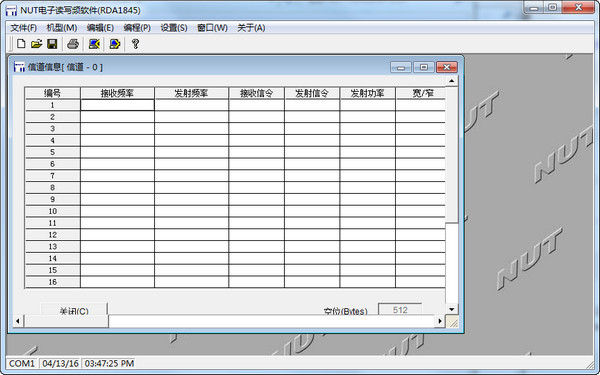
Task: Click the New file toolbar icon
Action: point(21,44)
